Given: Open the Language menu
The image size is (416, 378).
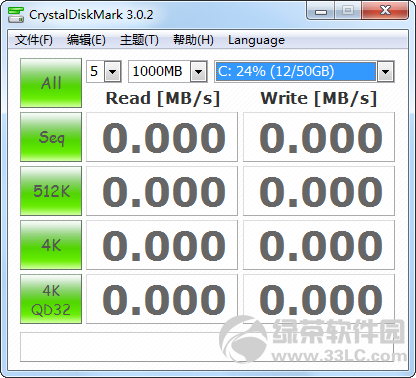Looking at the screenshot, I should click(256, 40).
